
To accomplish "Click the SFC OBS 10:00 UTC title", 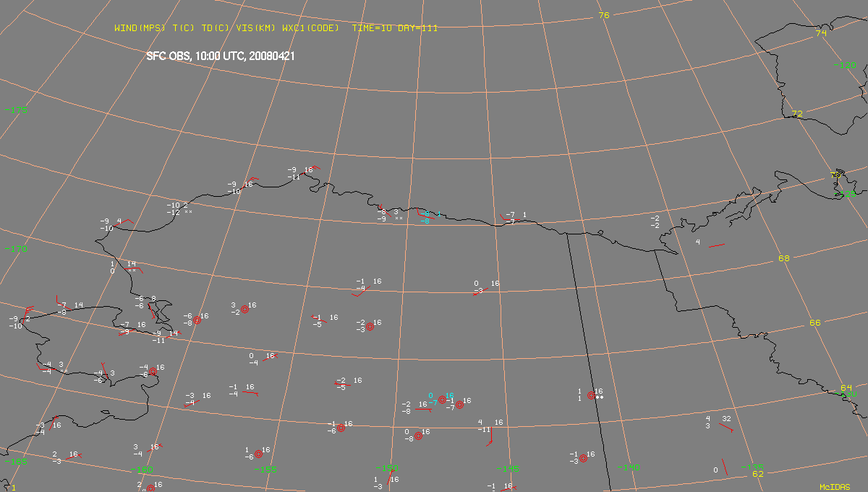I will [x=220, y=56].
